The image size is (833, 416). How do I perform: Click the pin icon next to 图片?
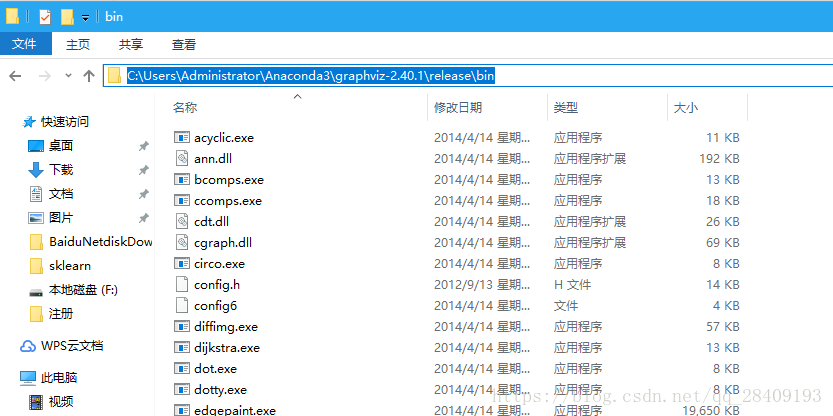click(x=143, y=218)
